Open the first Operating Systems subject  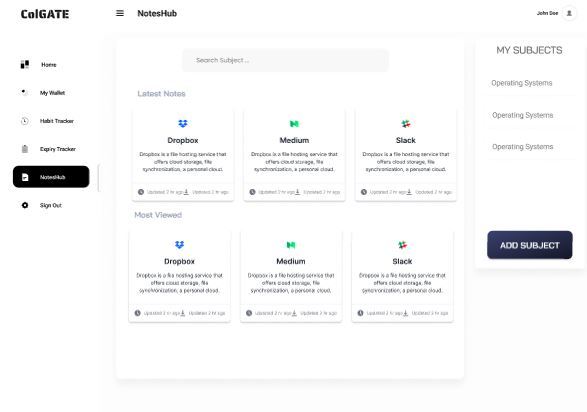click(521, 83)
